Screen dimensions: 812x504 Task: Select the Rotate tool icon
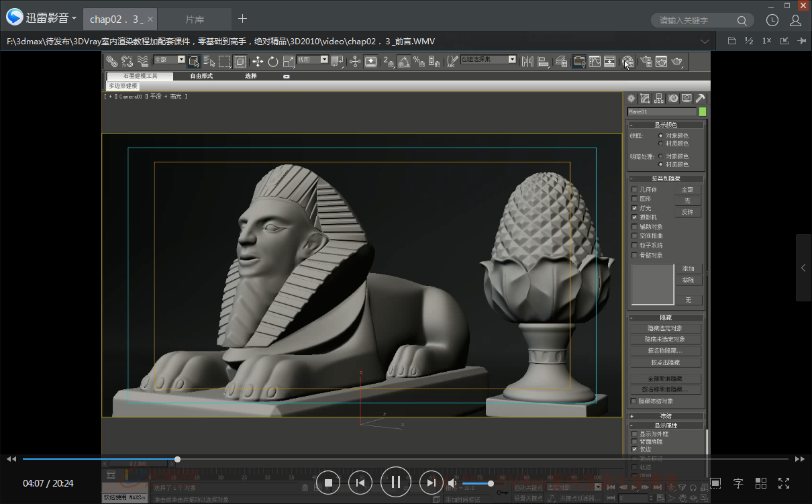pos(273,62)
